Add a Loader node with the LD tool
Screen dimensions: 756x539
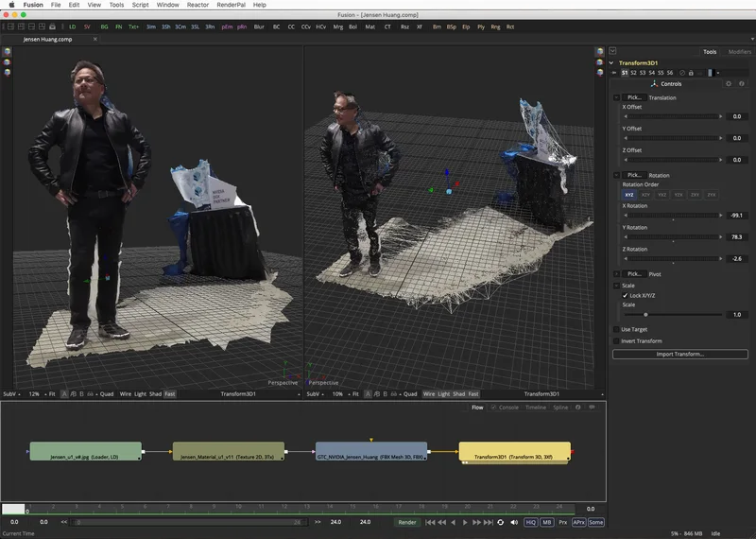pos(73,27)
